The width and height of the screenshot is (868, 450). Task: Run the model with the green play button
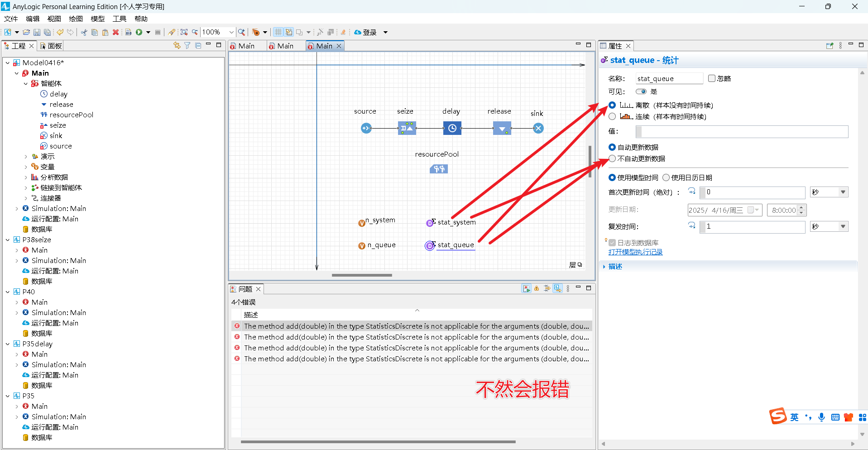point(140,32)
